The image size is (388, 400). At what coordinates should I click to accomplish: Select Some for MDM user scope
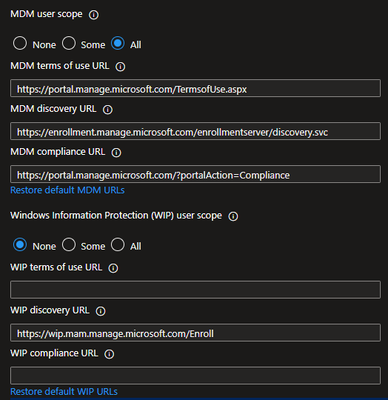(x=69, y=43)
